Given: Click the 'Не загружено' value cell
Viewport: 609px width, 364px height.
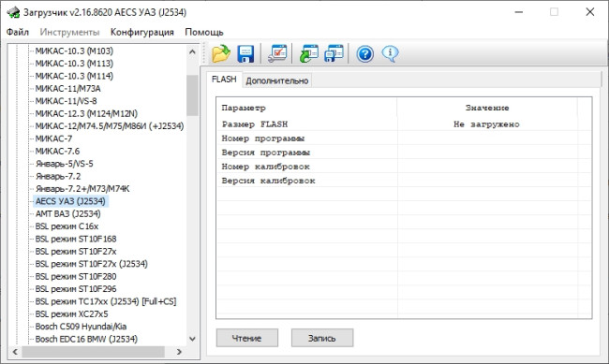Looking at the screenshot, I should 487,124.
